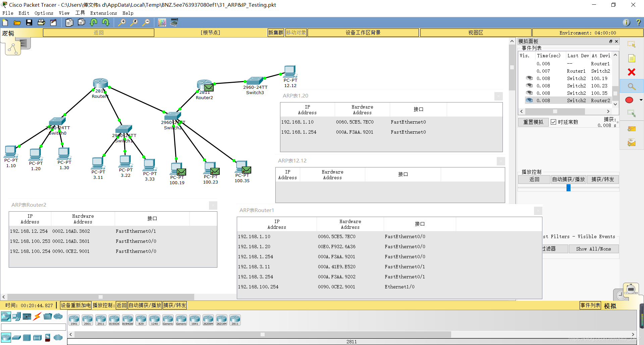Toggle eye visibility for Switch2 to Router2 event
This screenshot has height=345, width=644.
529,100
